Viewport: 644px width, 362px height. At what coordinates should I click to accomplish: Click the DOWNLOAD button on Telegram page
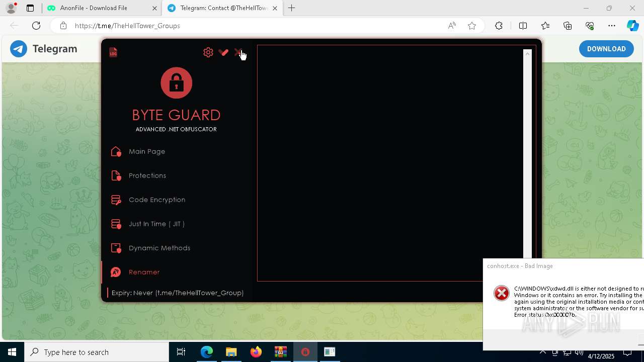pyautogui.click(x=606, y=49)
